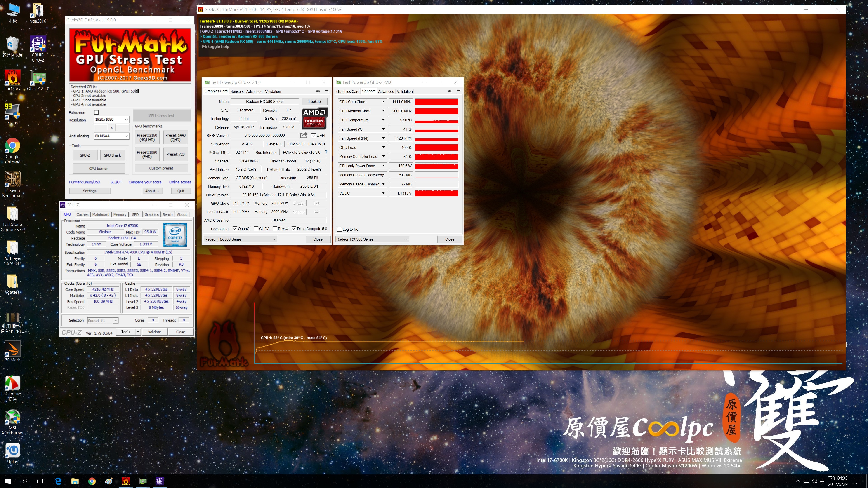
Task: Open Radeon RX 580 Series selector in Graphics Card window
Action: 240,239
